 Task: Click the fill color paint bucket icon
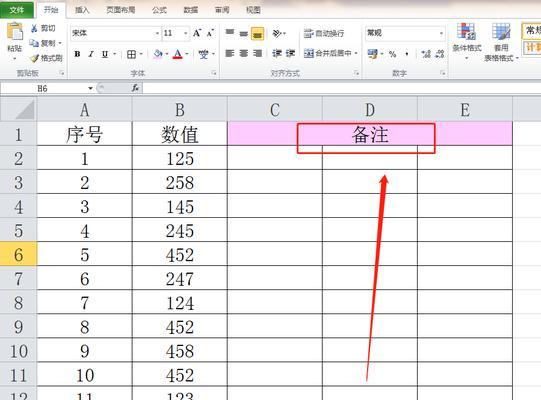point(158,54)
